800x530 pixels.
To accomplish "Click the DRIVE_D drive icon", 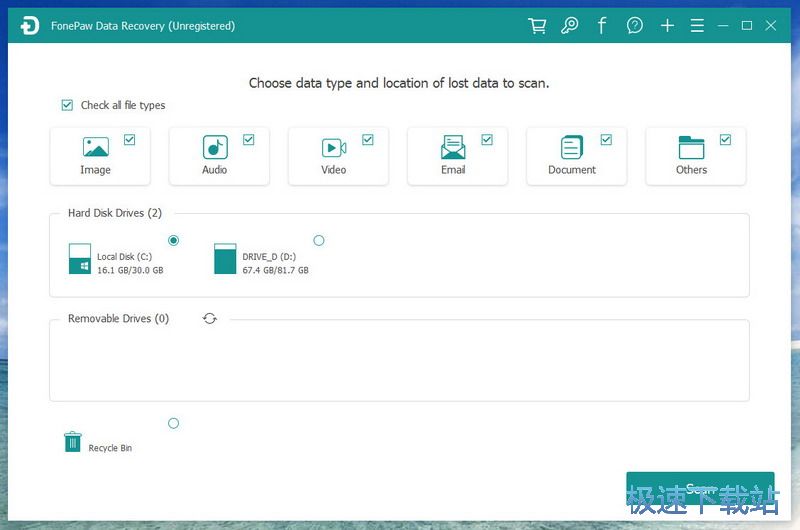I will [x=225, y=259].
